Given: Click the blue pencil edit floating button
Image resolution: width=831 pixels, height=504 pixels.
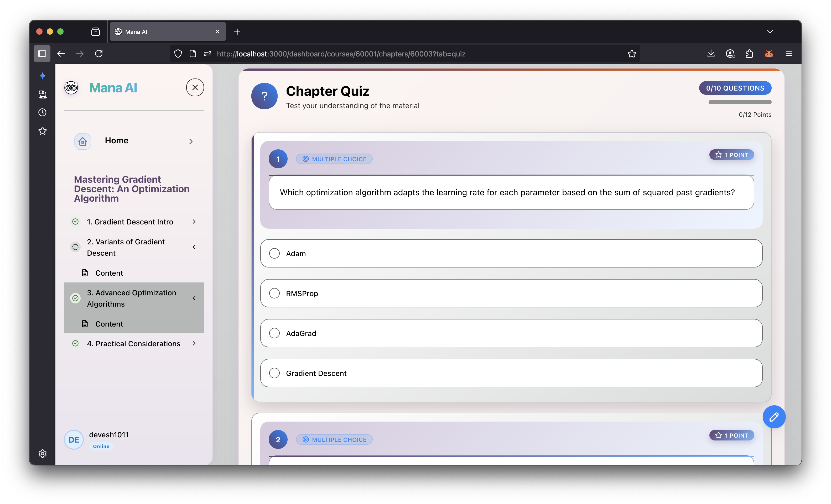Looking at the screenshot, I should coord(774,417).
